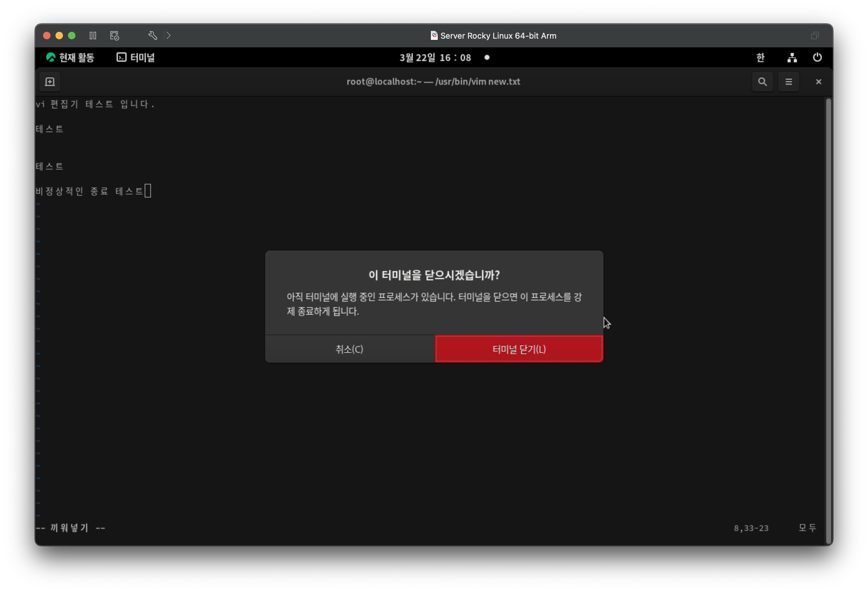Open the terminal search magnifier icon
This screenshot has height=592, width=868.
click(762, 82)
